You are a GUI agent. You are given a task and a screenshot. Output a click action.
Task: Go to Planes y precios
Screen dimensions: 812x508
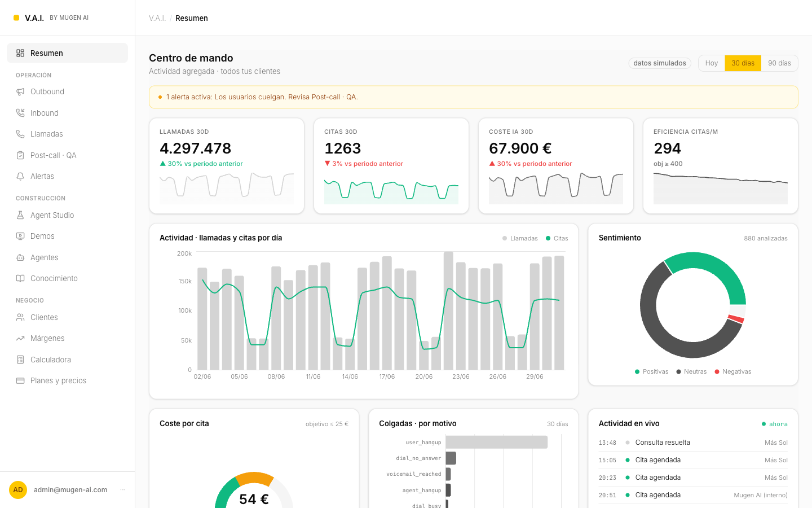(x=67, y=380)
